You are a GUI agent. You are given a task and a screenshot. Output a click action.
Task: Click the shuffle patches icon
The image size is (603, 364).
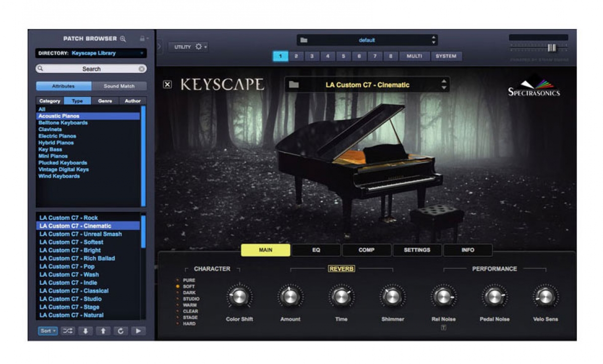(x=67, y=331)
